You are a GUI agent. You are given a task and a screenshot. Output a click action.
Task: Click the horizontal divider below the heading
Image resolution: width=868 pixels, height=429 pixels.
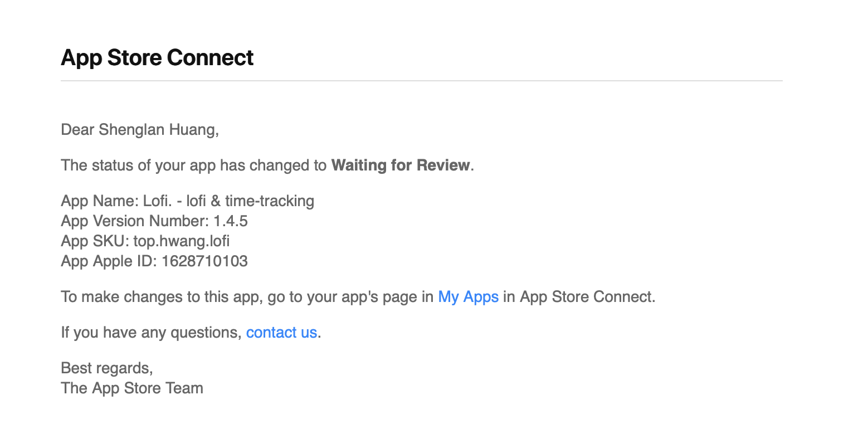tap(422, 81)
